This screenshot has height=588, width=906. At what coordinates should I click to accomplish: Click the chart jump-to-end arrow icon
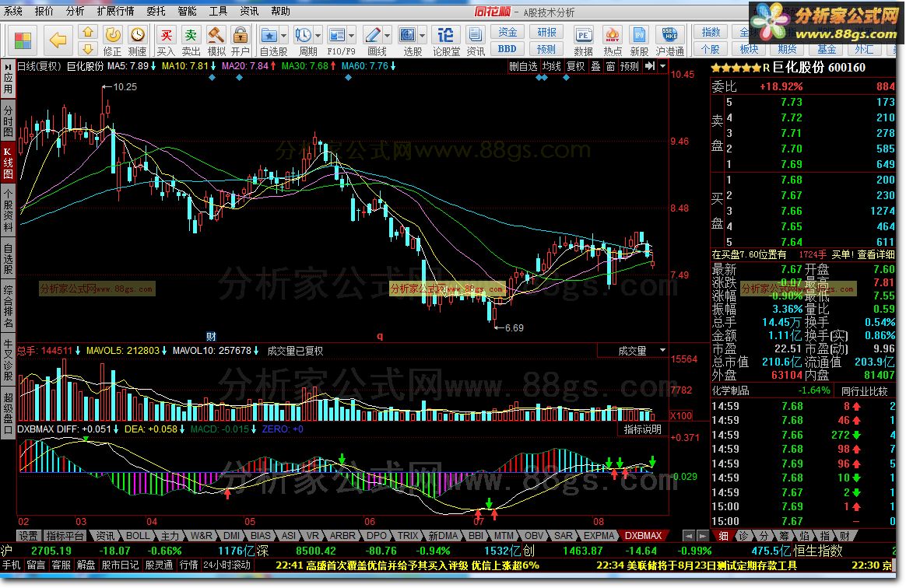pyautogui.click(x=650, y=66)
